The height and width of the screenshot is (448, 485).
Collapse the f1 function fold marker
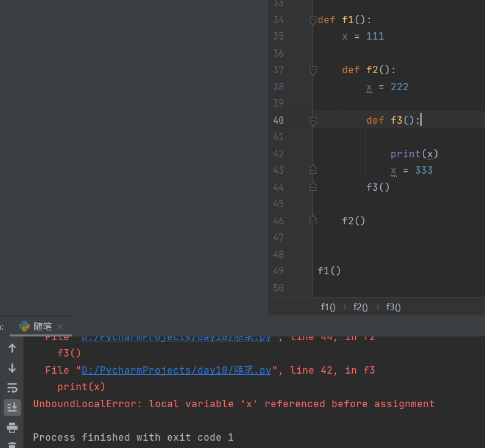pyautogui.click(x=313, y=20)
